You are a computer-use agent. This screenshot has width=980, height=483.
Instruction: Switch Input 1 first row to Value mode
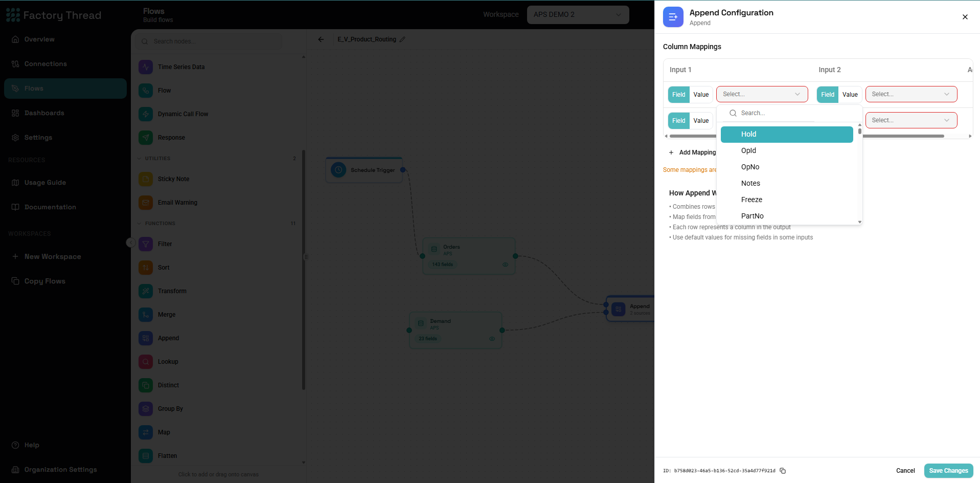701,95
